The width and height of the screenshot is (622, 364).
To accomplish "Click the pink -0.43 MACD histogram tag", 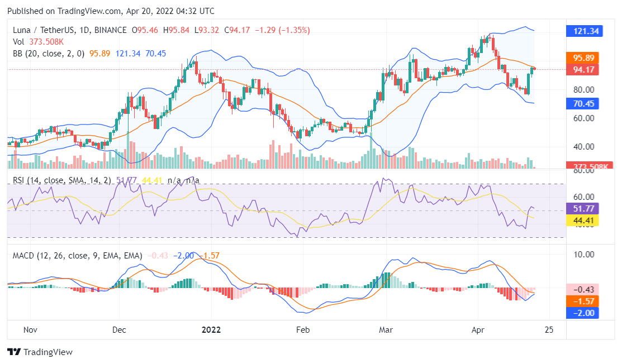I will [x=586, y=289].
